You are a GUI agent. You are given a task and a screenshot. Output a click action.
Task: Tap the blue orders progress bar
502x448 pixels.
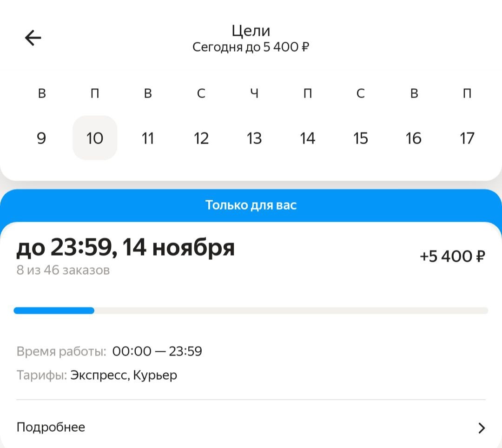(x=54, y=310)
